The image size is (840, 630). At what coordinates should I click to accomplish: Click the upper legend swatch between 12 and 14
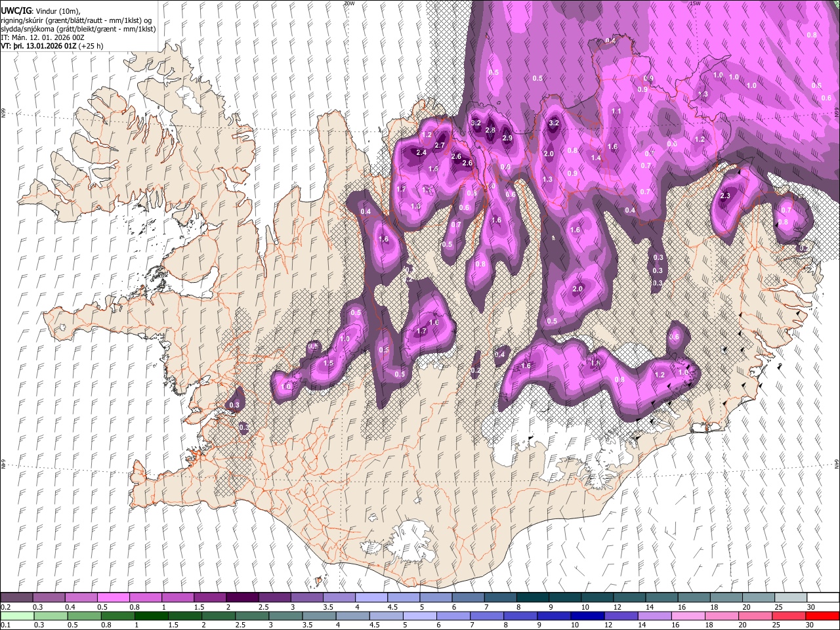(x=630, y=598)
